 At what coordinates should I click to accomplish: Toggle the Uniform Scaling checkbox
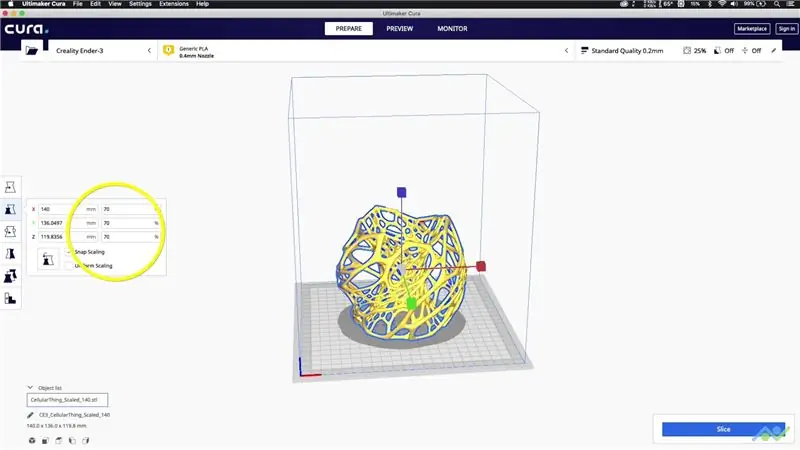click(x=69, y=265)
